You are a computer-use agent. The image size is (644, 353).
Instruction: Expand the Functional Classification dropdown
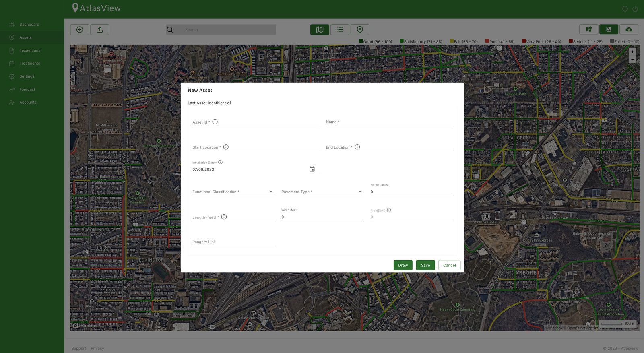click(233, 192)
